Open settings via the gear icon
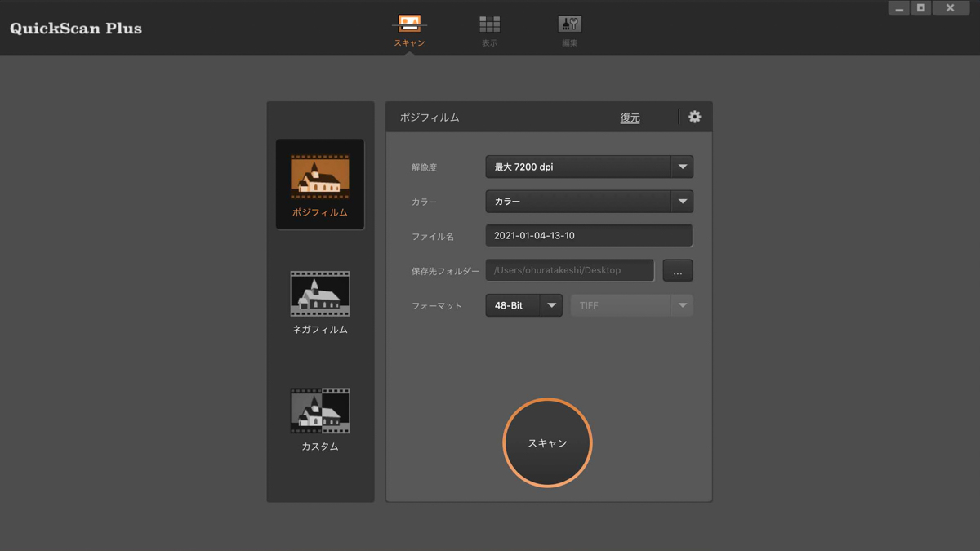This screenshot has height=551, width=980. pos(694,117)
